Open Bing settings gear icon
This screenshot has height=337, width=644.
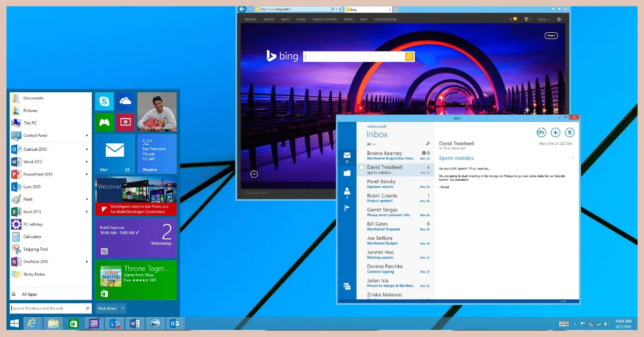(x=559, y=19)
